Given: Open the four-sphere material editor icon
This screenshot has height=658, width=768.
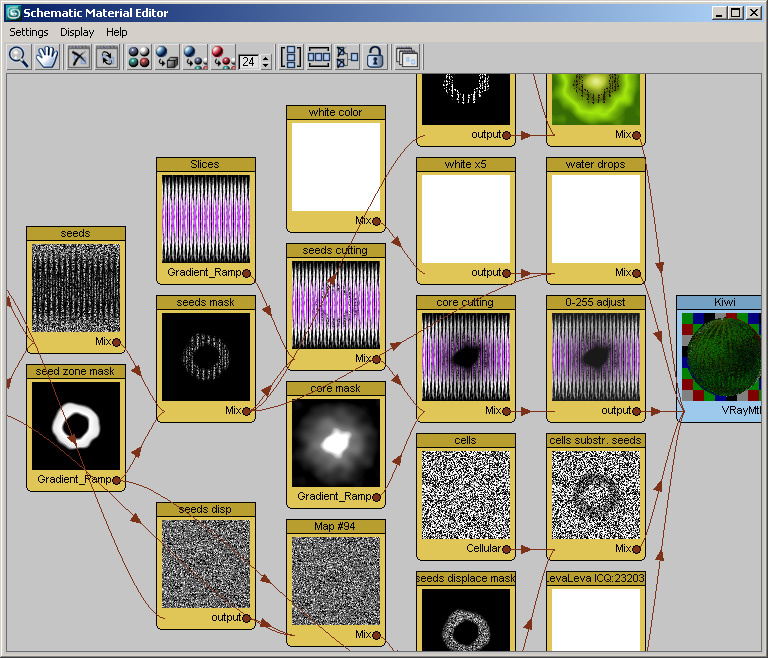Looking at the screenshot, I should click(139, 57).
